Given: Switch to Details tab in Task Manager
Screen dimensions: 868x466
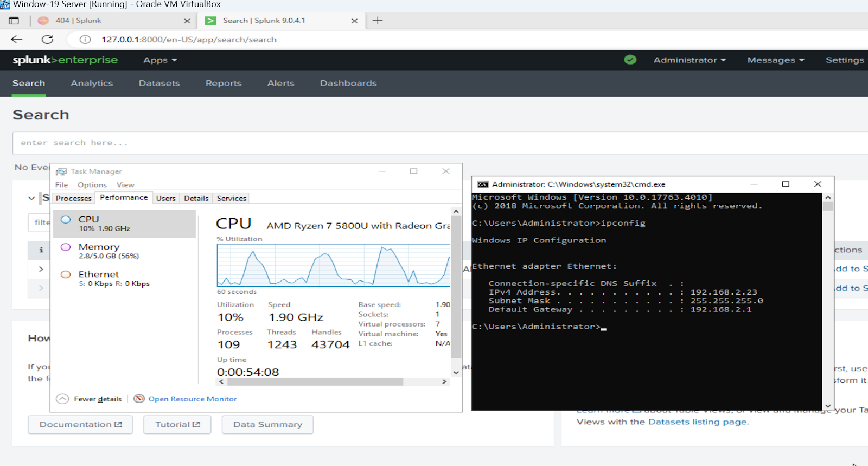Looking at the screenshot, I should (196, 199).
